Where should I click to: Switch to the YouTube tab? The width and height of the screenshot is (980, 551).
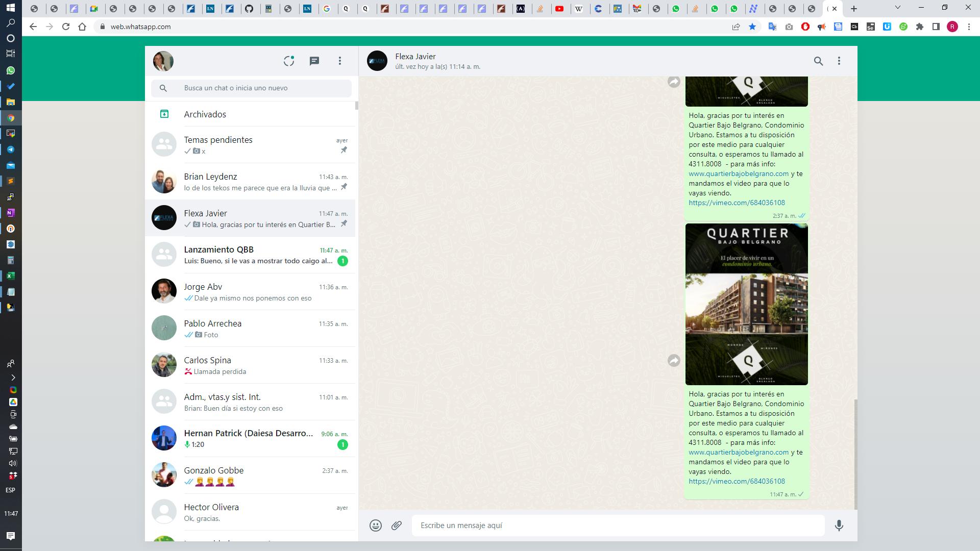[560, 9]
